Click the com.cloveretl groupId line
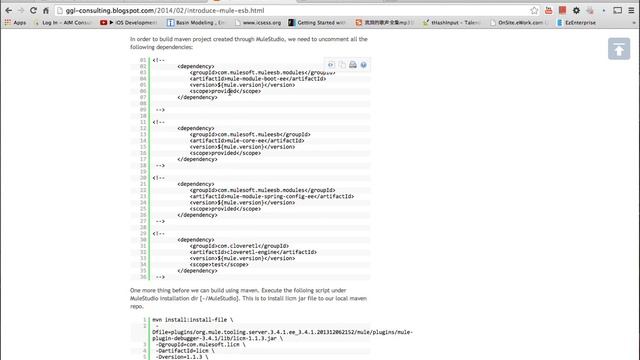 coord(239,246)
